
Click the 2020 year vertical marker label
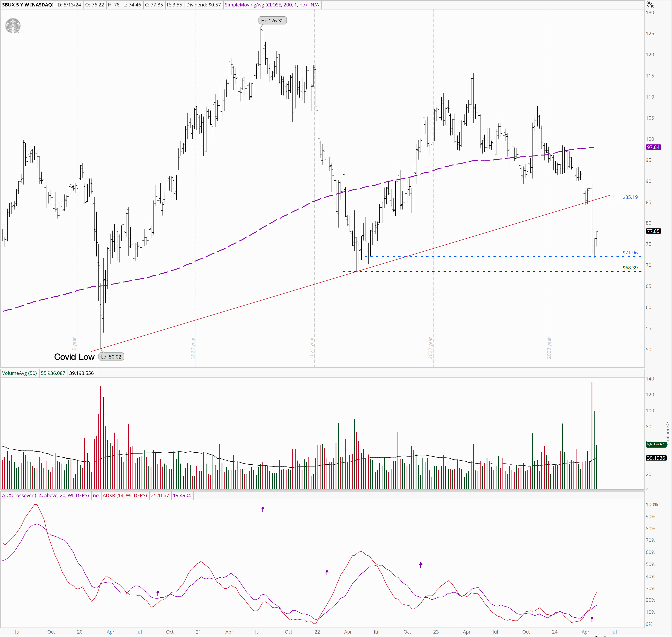coord(193,348)
